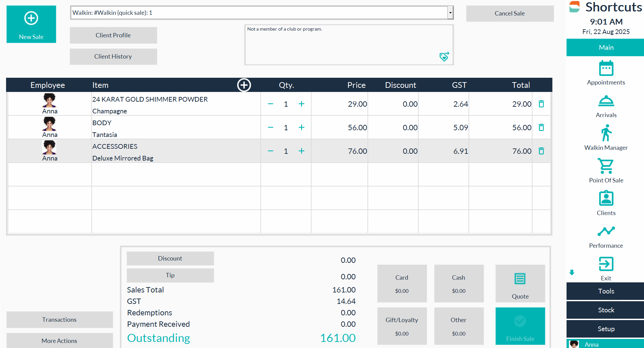Delete the Deluxe Mirrored Bag row
This screenshot has width=644, height=348.
point(541,151)
